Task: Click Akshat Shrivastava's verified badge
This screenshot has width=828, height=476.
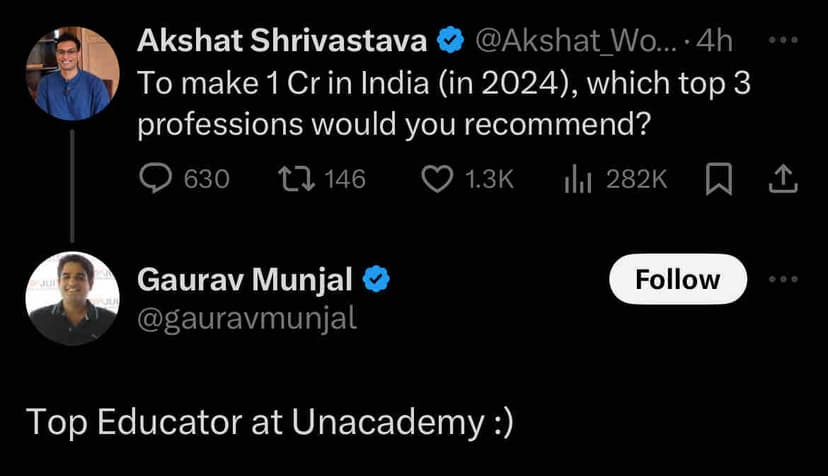Action: tap(450, 41)
